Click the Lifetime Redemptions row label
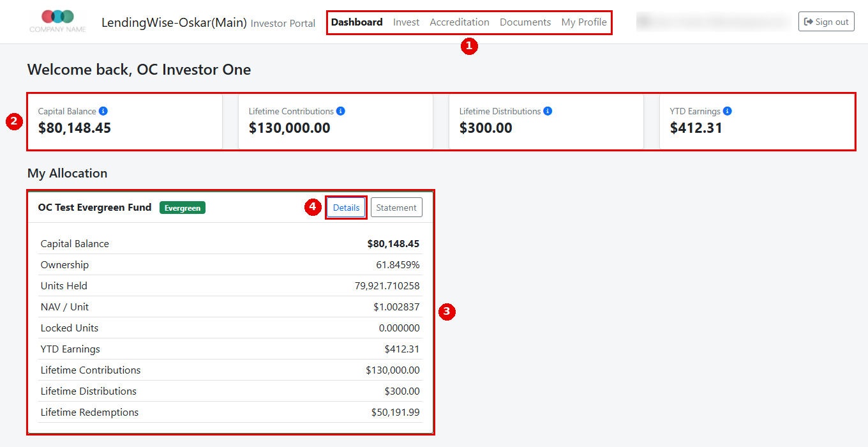 [89, 413]
